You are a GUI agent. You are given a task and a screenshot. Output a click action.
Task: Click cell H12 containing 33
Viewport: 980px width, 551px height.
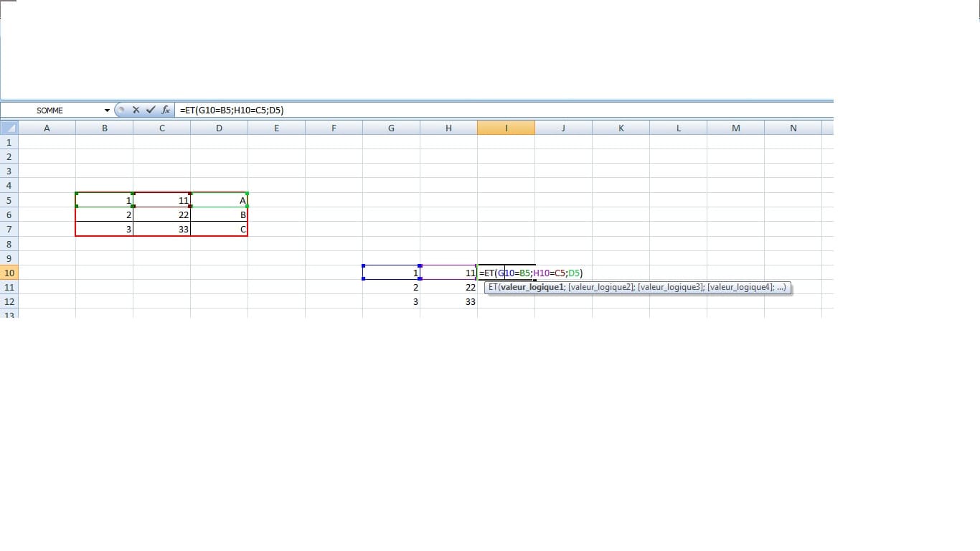[x=448, y=302]
